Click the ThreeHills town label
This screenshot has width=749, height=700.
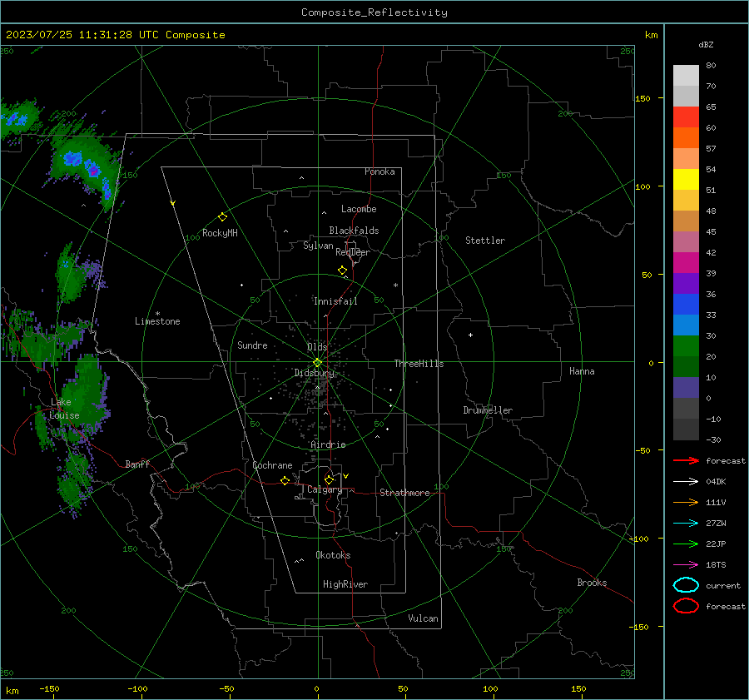pos(419,364)
